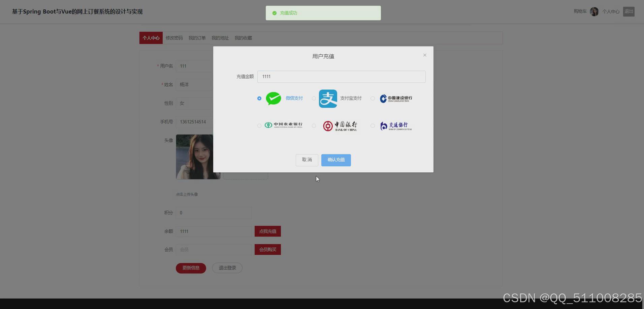Image resolution: width=644 pixels, height=309 pixels.
Task: Click the 确认充值 button
Action: 336,160
